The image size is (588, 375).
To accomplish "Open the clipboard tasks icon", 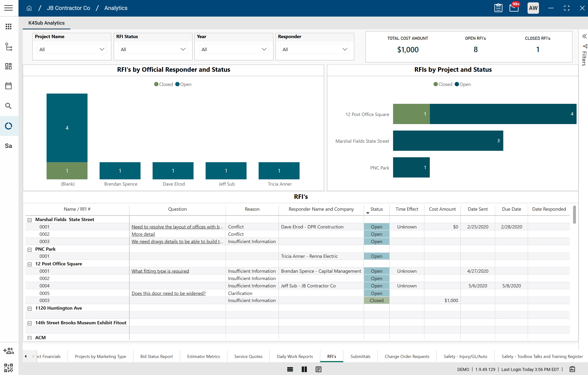I will point(498,8).
